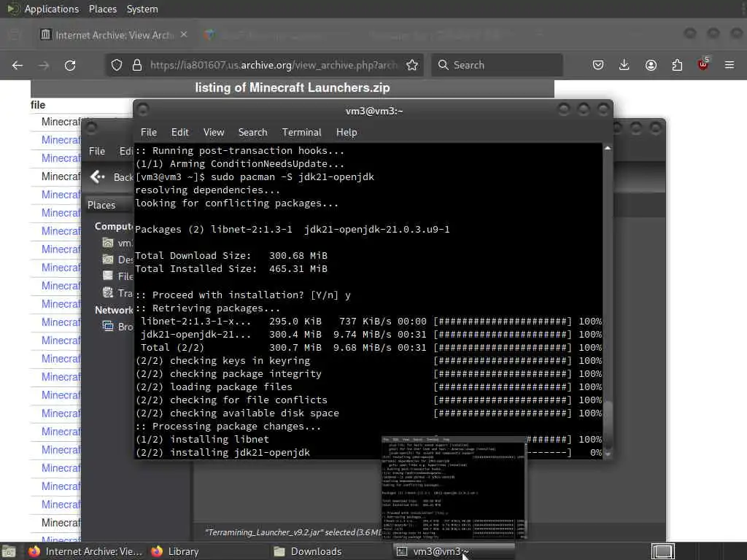Open the terminal Help menu

[347, 133]
